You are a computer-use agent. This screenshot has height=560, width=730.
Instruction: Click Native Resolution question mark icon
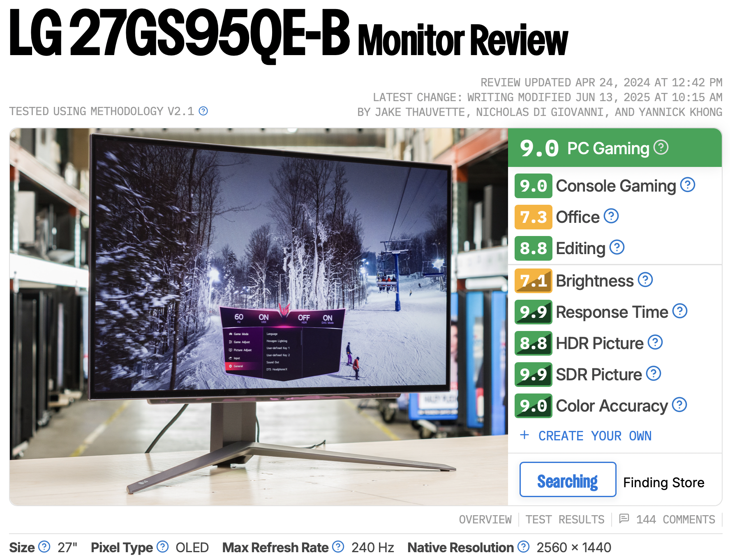click(523, 547)
